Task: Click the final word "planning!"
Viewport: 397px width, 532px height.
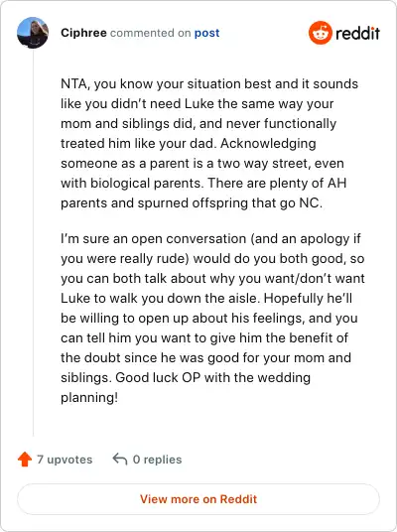Action: pos(89,398)
